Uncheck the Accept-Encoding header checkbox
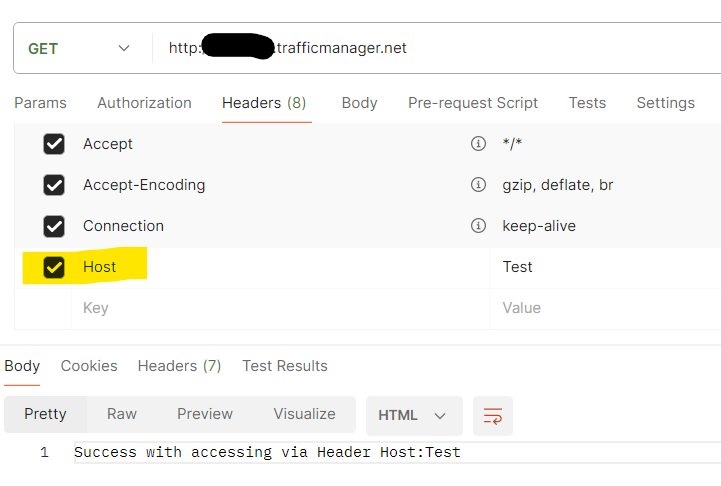Screen dimensions: 721x486 54,185
